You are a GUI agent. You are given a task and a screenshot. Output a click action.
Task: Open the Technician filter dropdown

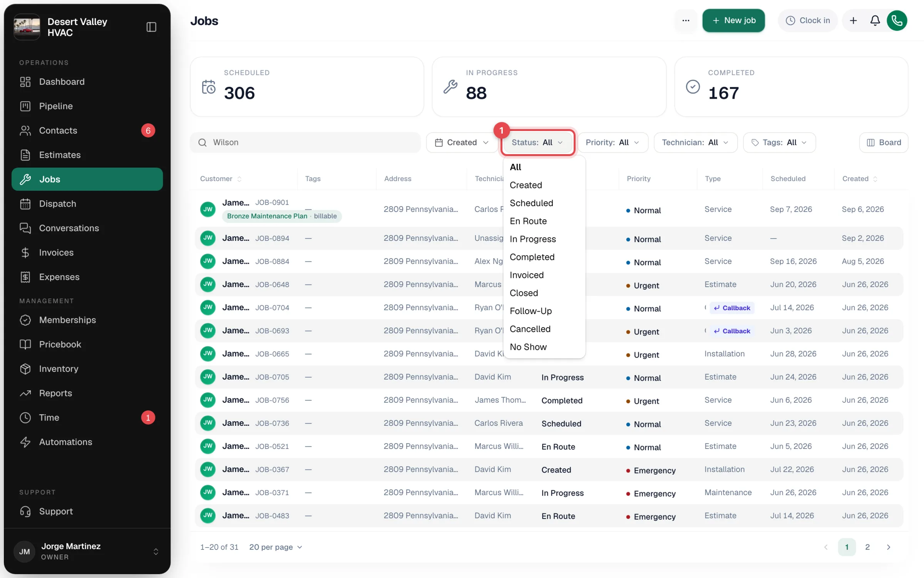[x=695, y=143]
